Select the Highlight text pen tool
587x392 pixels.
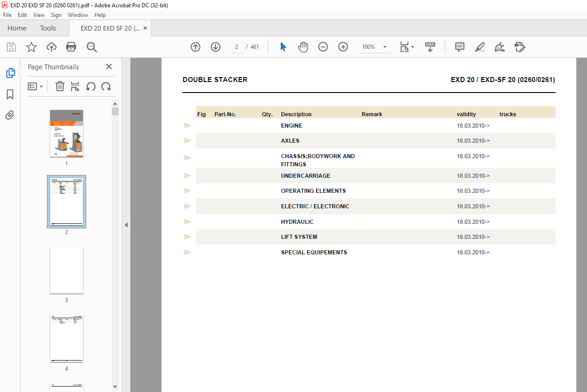[x=480, y=47]
